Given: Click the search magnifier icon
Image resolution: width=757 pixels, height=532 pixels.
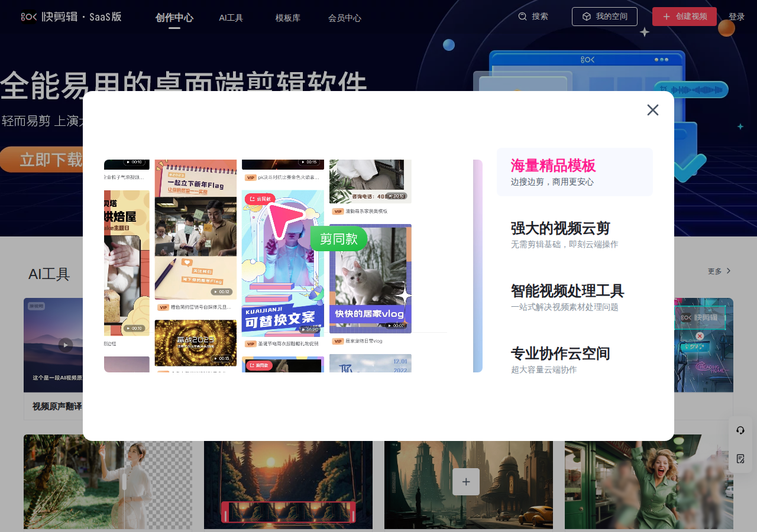Looking at the screenshot, I should (x=522, y=17).
